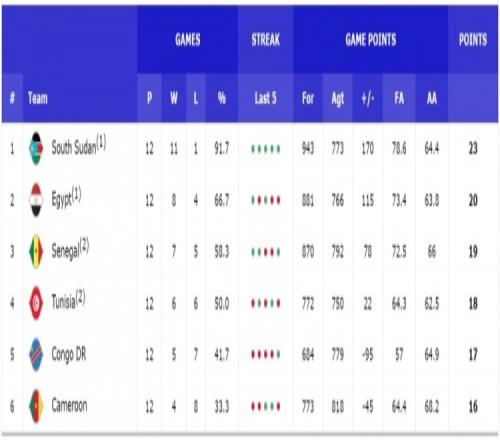Click the Last 5 streak column header

coord(265,98)
